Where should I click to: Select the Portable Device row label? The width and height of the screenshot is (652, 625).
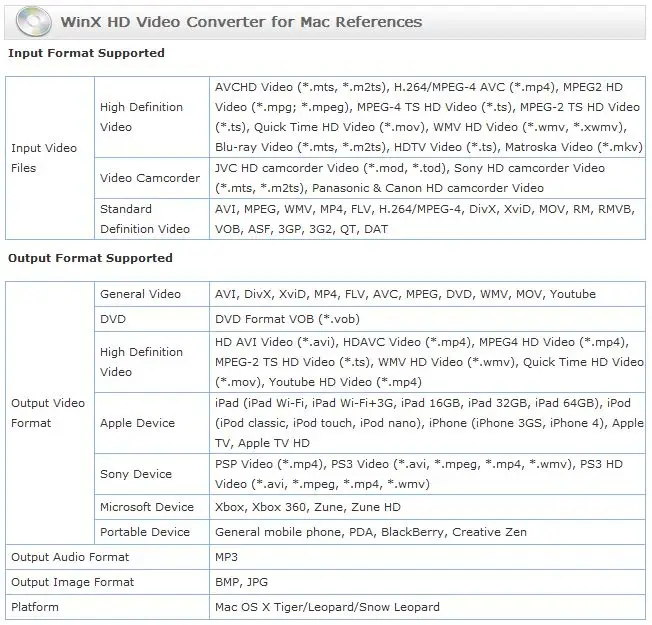pos(145,532)
